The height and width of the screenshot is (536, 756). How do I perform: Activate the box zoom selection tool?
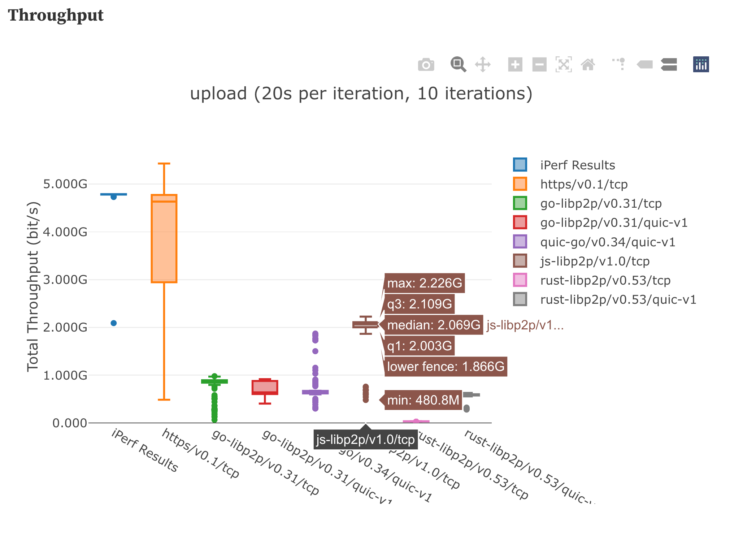tap(457, 64)
